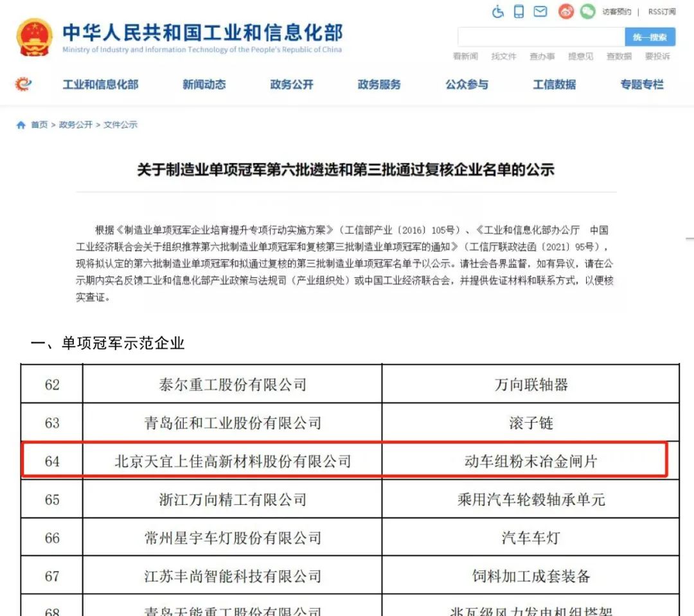Click cell 饲料加工成套装备
The height and width of the screenshot is (616, 694).
[x=531, y=576]
